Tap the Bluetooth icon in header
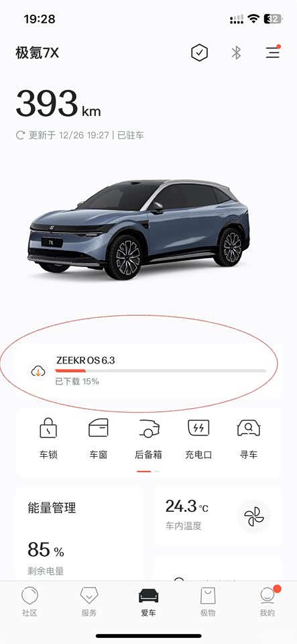The height and width of the screenshot is (644, 297). 236,52
